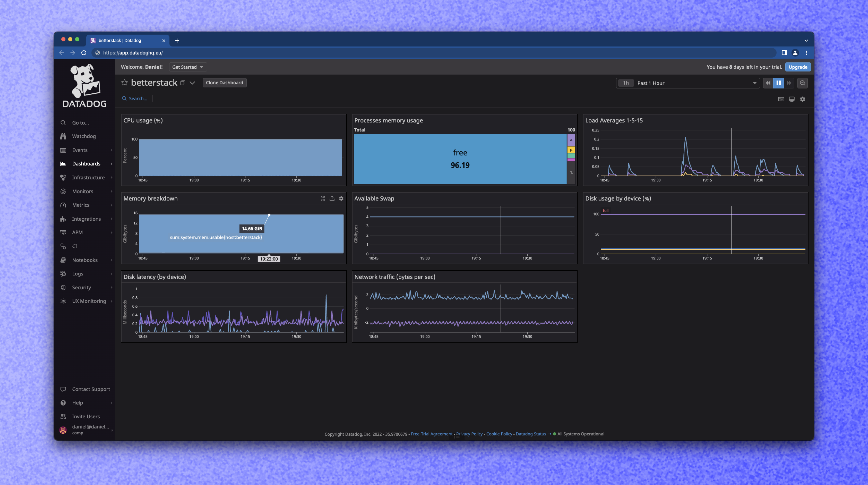Open the Free-Trial Agreement link

pyautogui.click(x=431, y=434)
